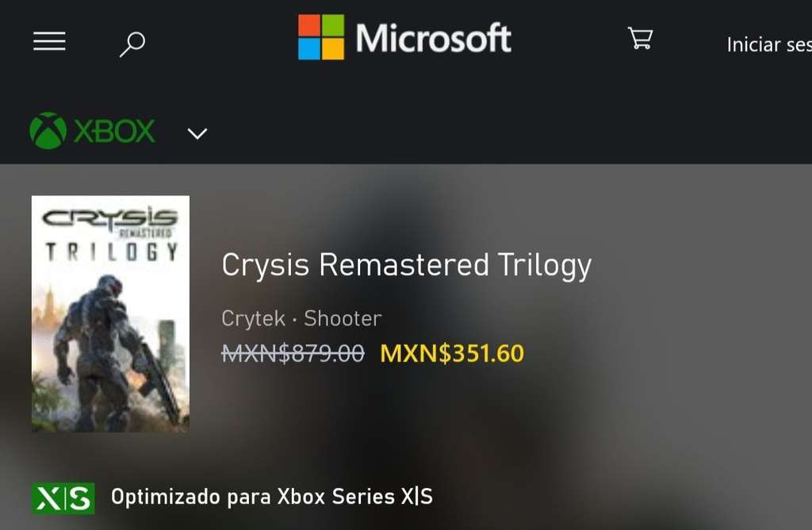Click the magnifying glass search icon
812x530 pixels.
[x=132, y=44]
